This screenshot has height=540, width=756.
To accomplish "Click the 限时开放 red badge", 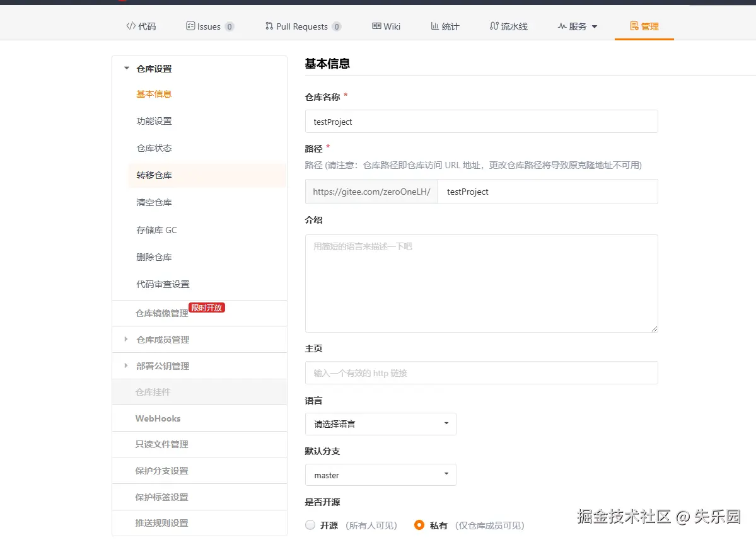I will point(207,308).
